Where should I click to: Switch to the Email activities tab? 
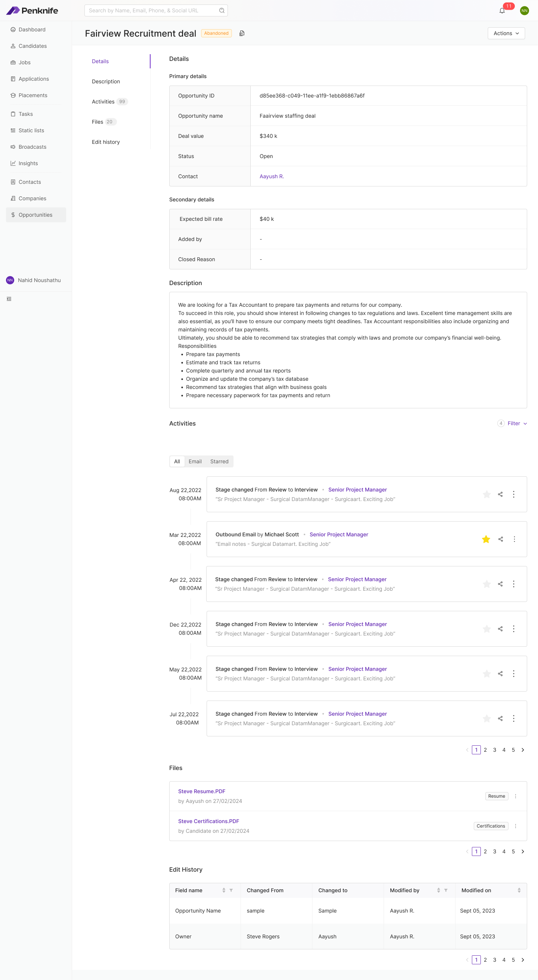(x=195, y=461)
